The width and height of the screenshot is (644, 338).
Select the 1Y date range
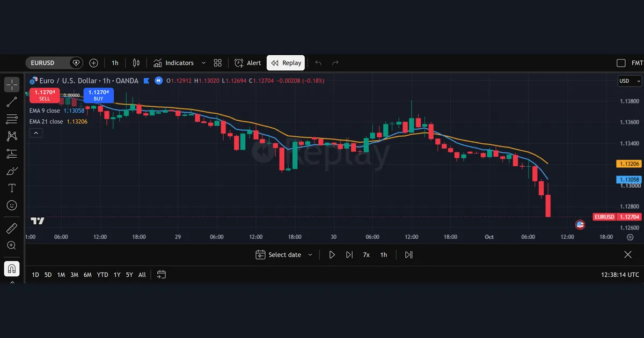click(x=117, y=275)
